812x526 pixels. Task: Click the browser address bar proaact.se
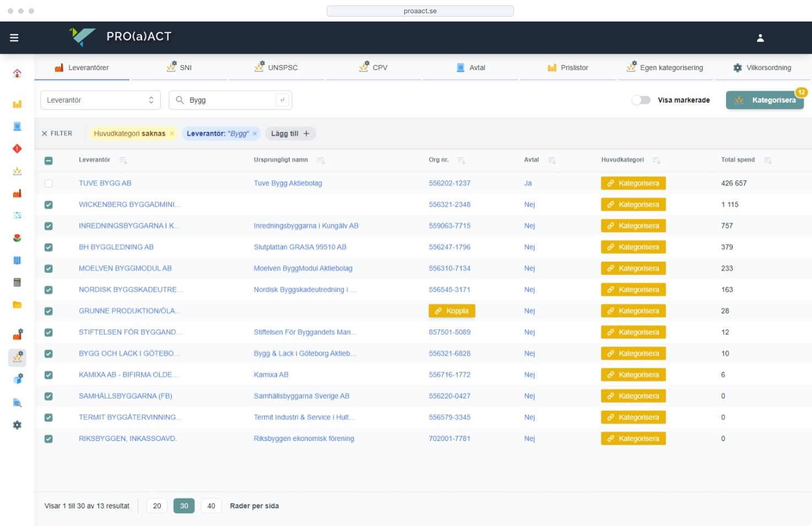(420, 11)
